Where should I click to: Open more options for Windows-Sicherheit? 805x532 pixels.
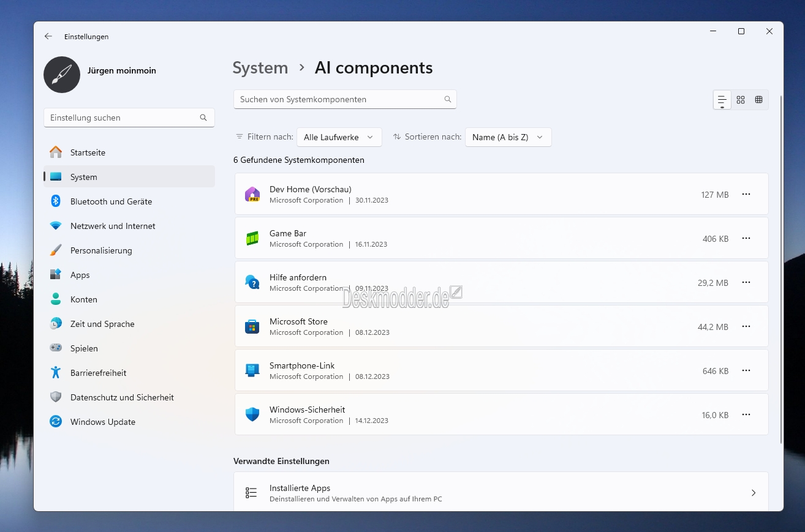(x=746, y=414)
